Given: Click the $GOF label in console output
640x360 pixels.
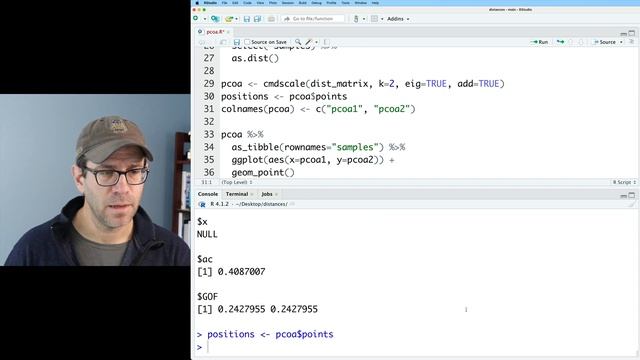Looking at the screenshot, I should [x=207, y=297].
